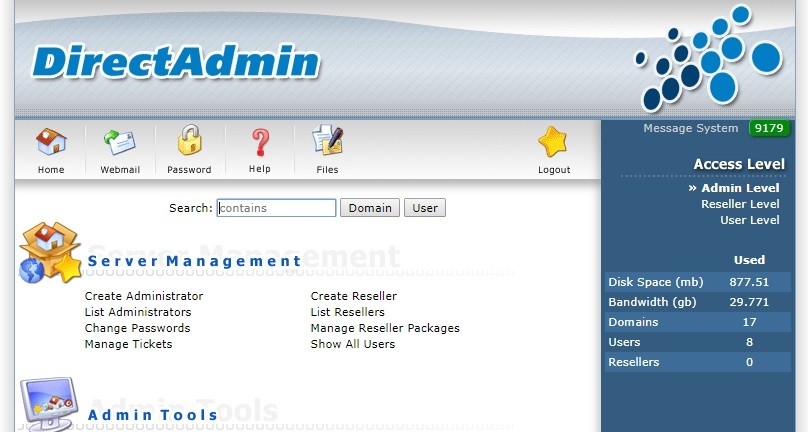Open List Resellers link
The height and width of the screenshot is (432, 808).
tap(347, 312)
